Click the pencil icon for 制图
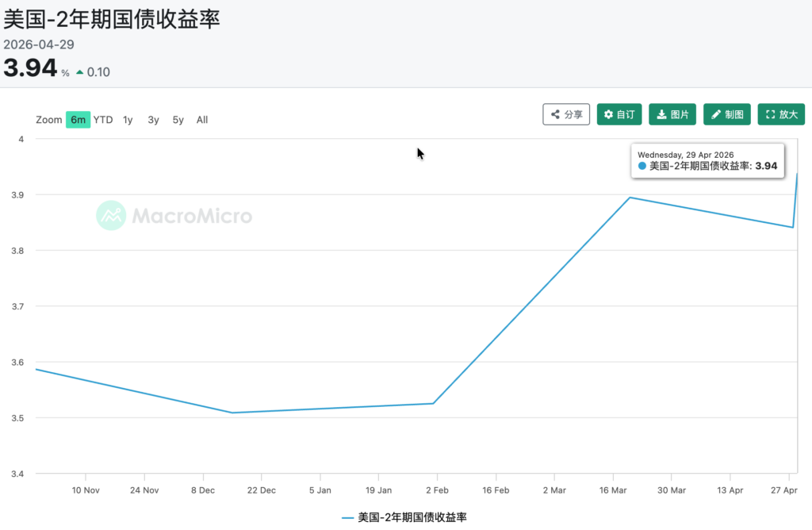 (715, 115)
